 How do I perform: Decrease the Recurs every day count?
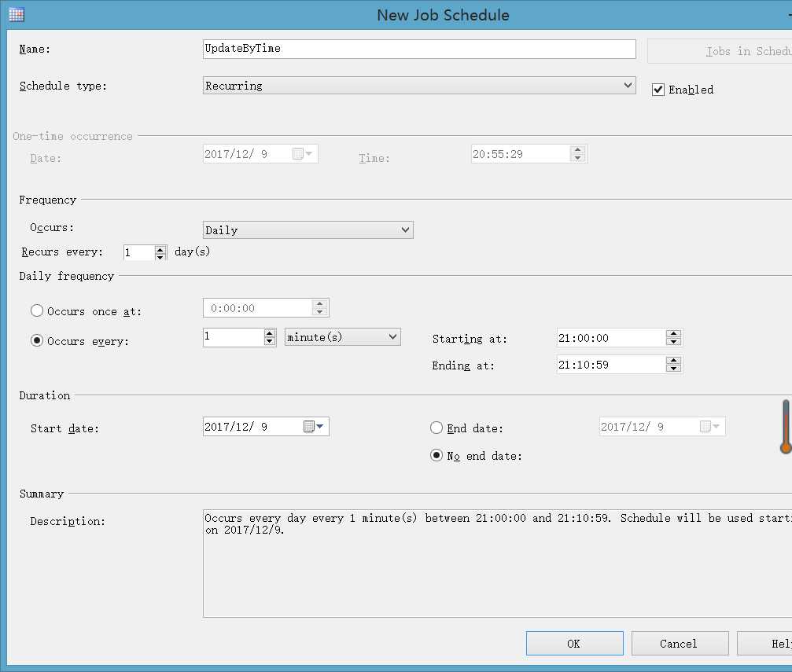160,256
